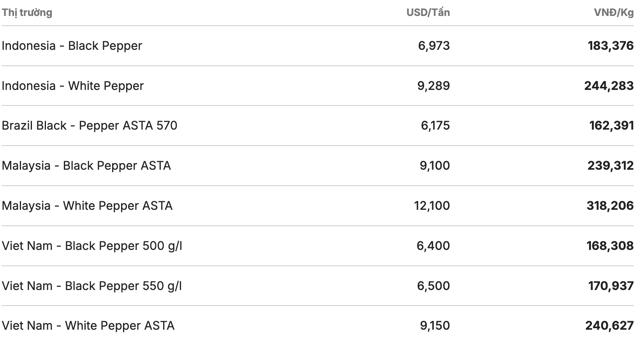Click the VNĐ/Kg column header
Image resolution: width=644 pixels, height=341 pixels.
point(614,12)
